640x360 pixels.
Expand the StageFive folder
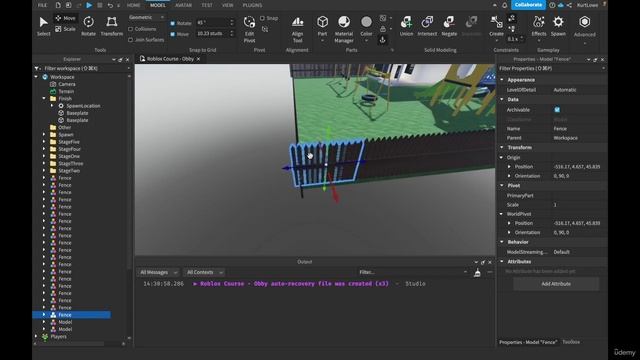[44, 142]
